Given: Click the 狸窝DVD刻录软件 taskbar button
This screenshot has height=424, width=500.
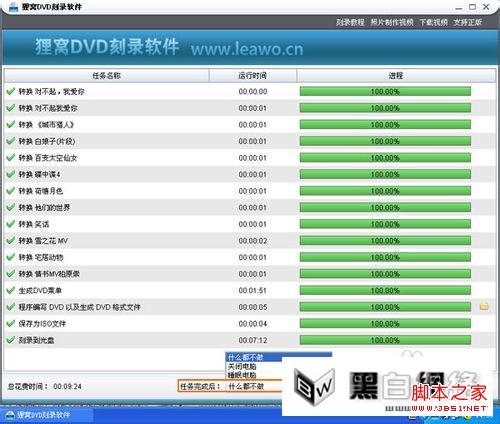Looking at the screenshot, I should coord(47,415).
